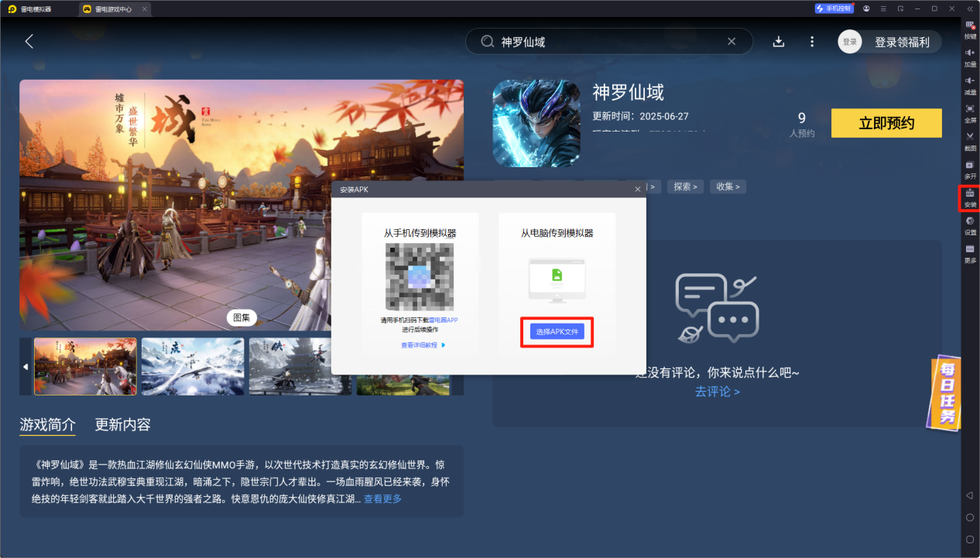Open the user account icon in the title bar
Screen dimensions: 980x558
(x=866, y=9)
